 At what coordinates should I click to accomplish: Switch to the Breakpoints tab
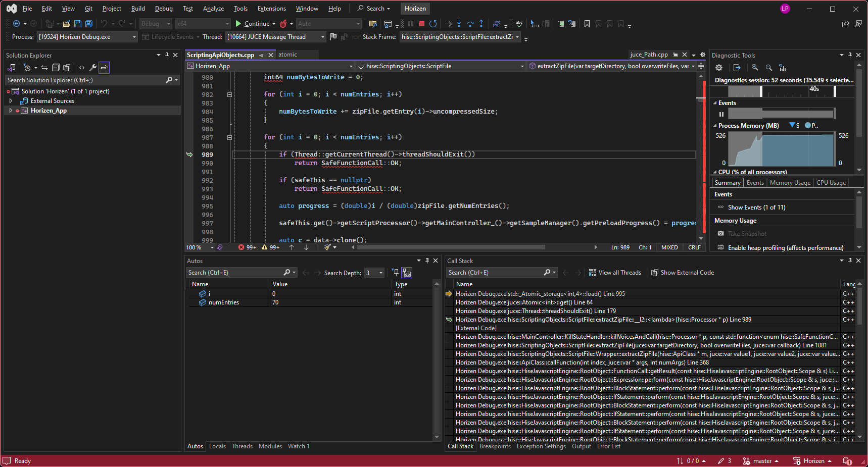(x=495, y=446)
